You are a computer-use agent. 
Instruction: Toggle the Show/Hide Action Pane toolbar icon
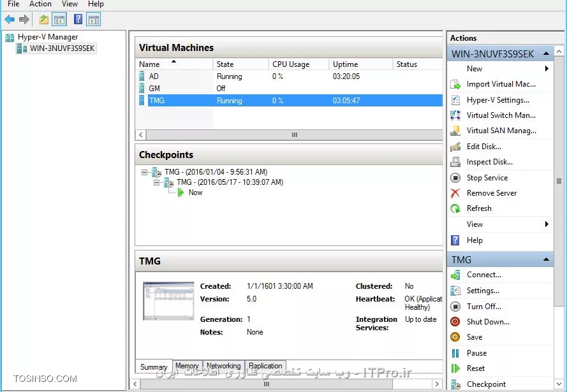click(x=93, y=20)
